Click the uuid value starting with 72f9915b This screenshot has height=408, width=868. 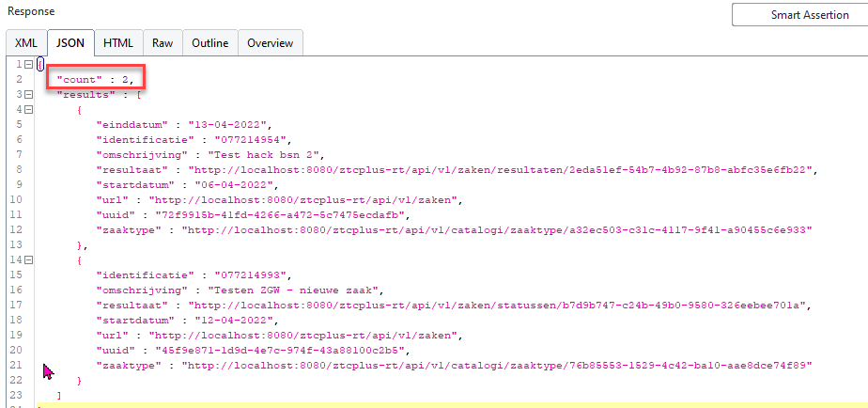tap(280, 214)
